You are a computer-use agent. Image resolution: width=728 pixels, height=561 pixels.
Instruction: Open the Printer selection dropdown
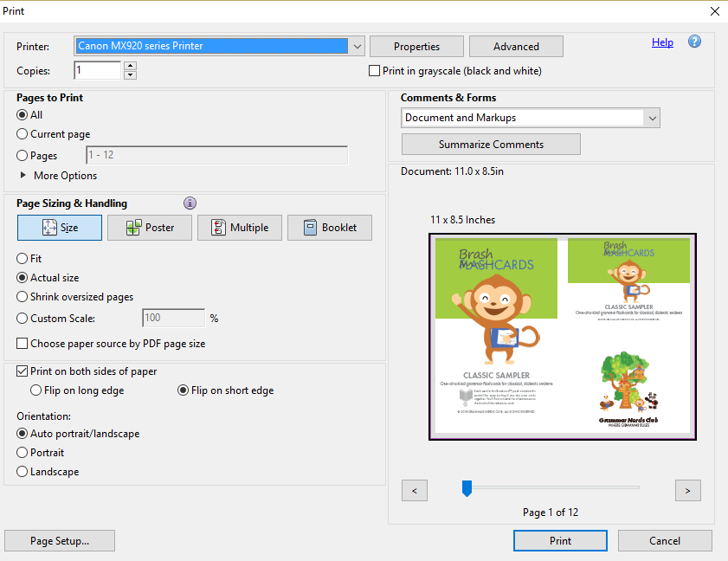point(358,46)
